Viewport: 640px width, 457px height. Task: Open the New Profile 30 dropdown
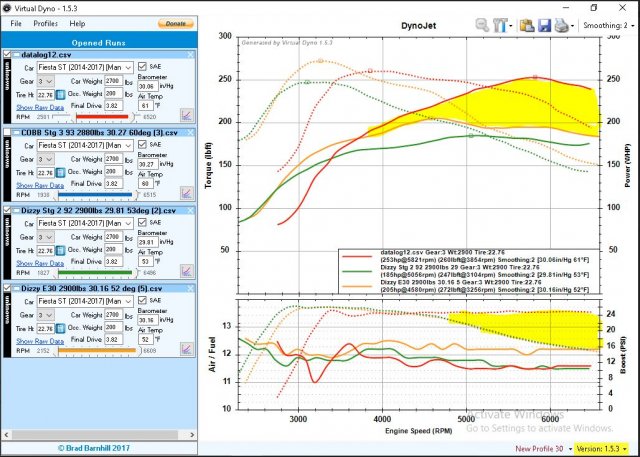[543, 449]
